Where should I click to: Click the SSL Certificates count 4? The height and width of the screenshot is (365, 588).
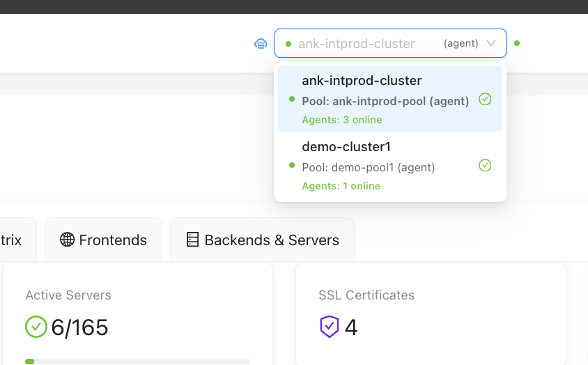click(350, 327)
